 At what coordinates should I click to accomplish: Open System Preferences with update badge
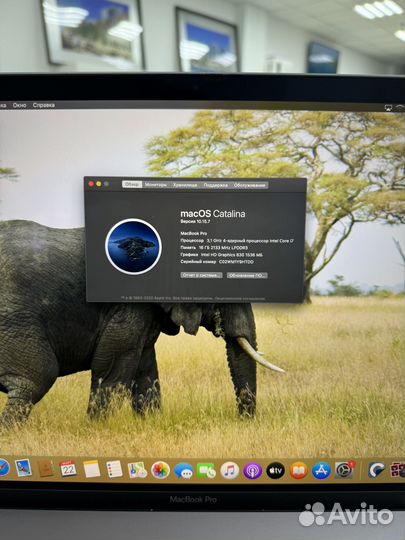344,470
